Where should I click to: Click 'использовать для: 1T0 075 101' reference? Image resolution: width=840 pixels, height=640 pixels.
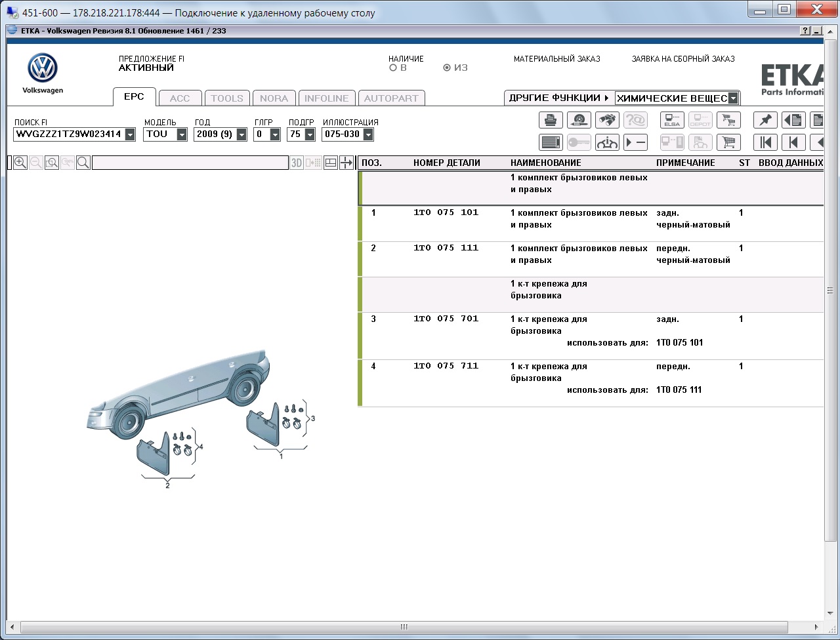point(635,343)
